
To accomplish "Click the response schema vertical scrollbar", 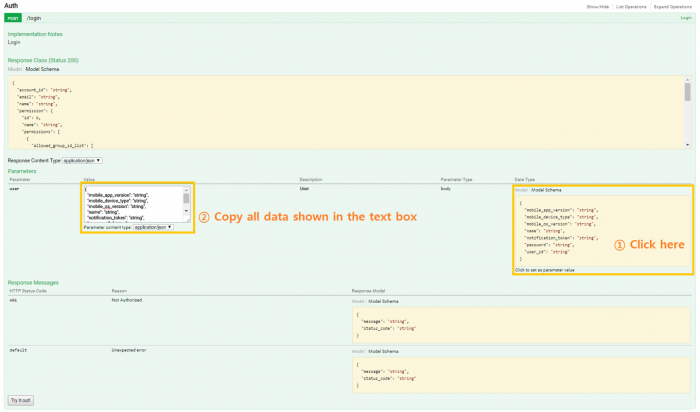I will pyautogui.click(x=687, y=93).
